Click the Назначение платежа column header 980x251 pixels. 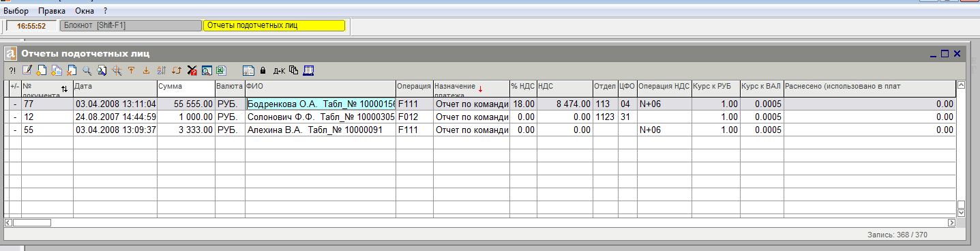coord(471,89)
